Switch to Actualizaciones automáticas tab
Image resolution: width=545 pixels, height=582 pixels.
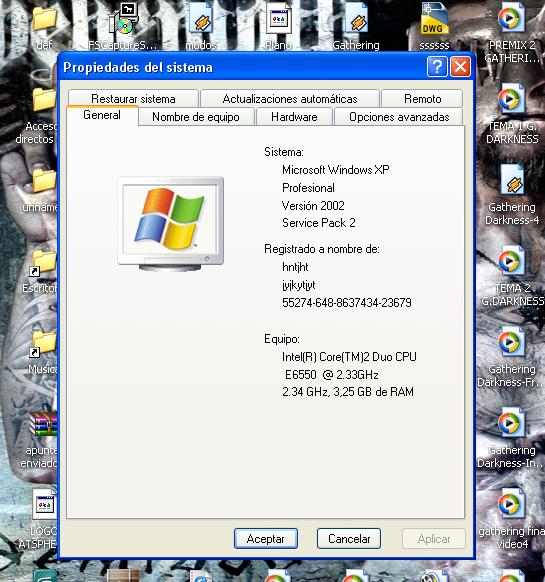point(290,99)
